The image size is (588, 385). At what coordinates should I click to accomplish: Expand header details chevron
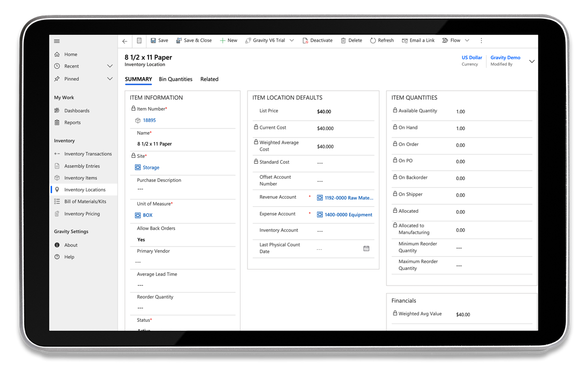pyautogui.click(x=532, y=61)
